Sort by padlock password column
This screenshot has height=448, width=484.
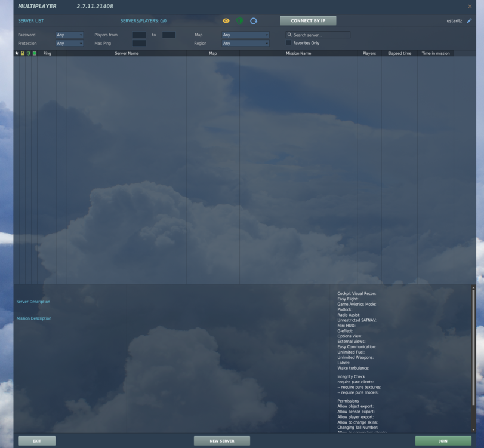[x=22, y=53]
